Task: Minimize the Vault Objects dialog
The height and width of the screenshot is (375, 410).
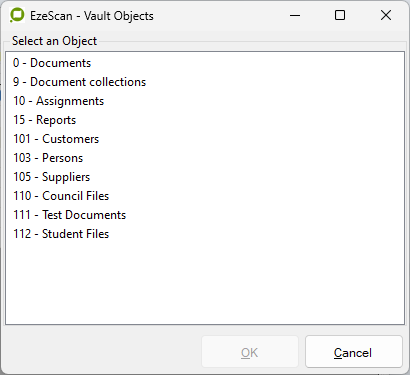Action: [295, 15]
